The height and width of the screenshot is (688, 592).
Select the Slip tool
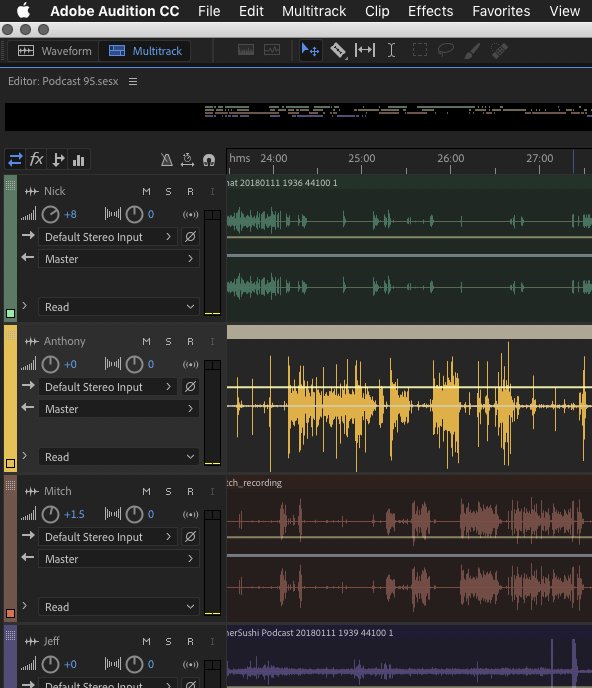pyautogui.click(x=365, y=50)
